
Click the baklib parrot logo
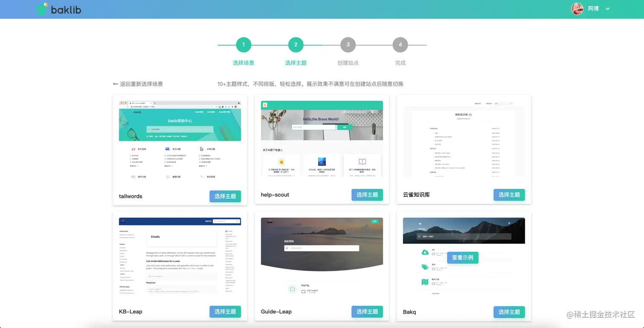pyautogui.click(x=57, y=9)
